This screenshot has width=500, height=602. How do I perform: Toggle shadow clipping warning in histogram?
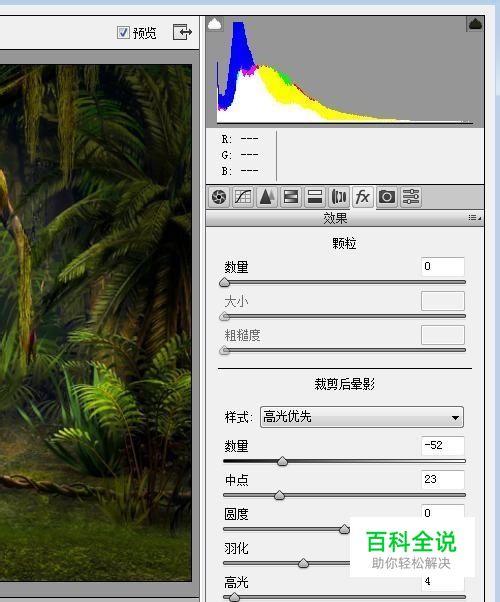pyautogui.click(x=215, y=24)
